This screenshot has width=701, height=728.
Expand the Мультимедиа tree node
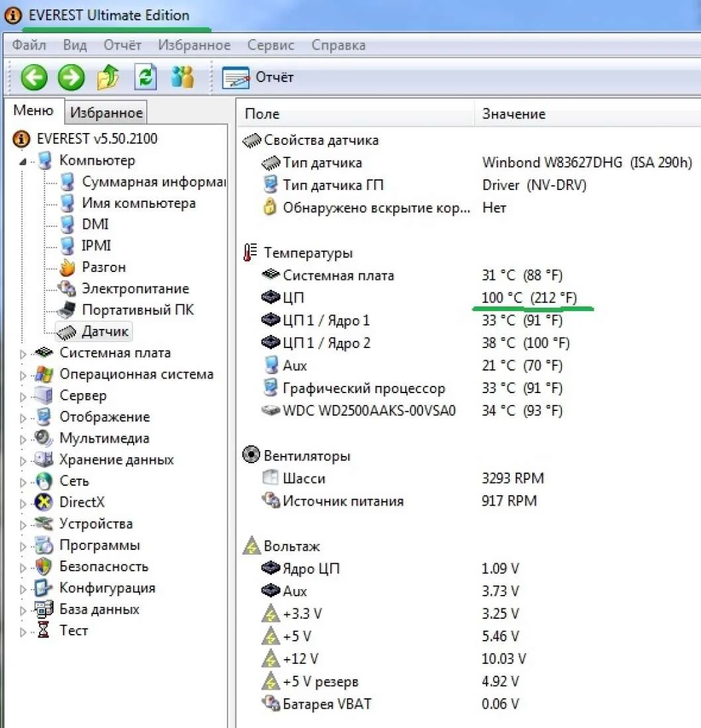click(x=23, y=439)
